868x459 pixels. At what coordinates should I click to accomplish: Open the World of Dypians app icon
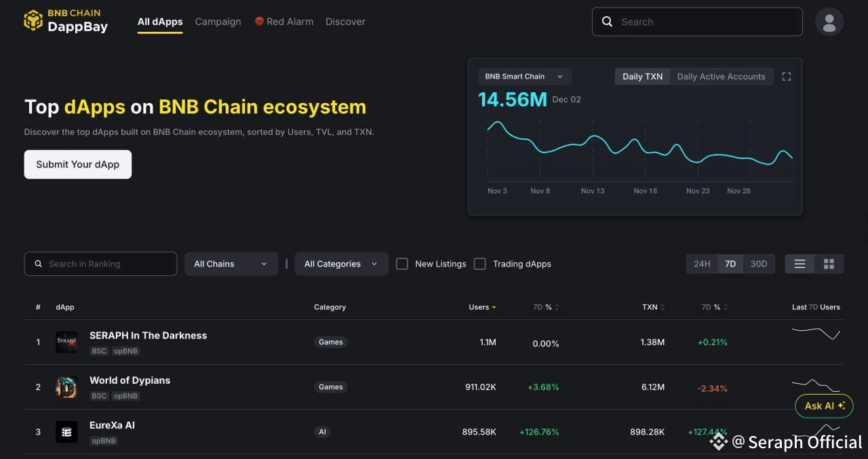click(66, 387)
